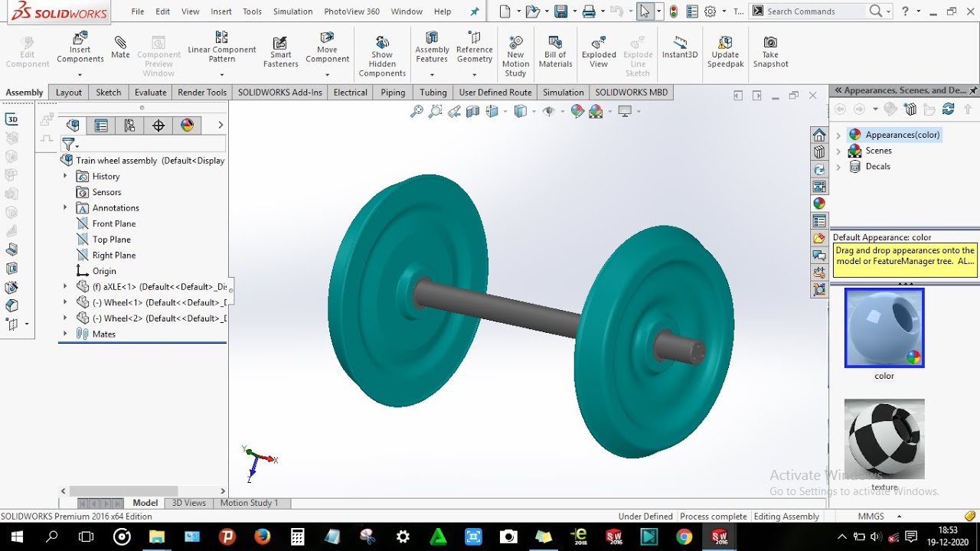The image size is (980, 551).
Task: Select Origin in feature tree
Action: coord(104,271)
